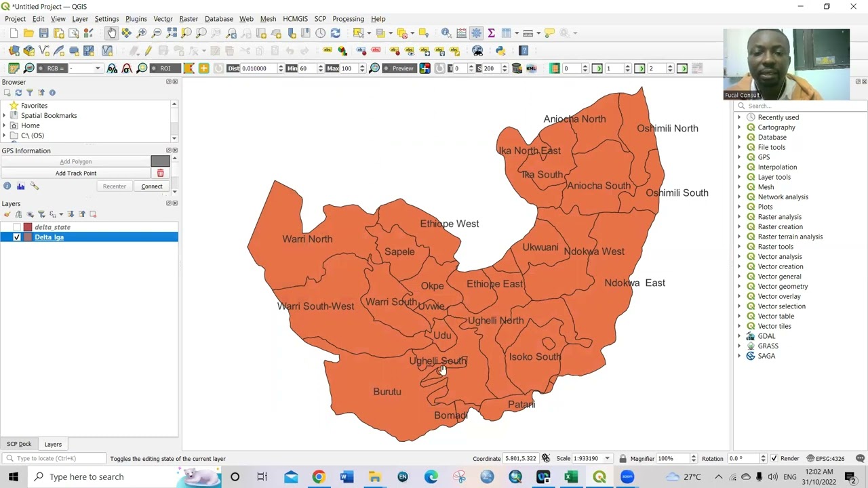Click the EPSG:4326 CRS button
This screenshot has width=868, height=488.
[825, 458]
